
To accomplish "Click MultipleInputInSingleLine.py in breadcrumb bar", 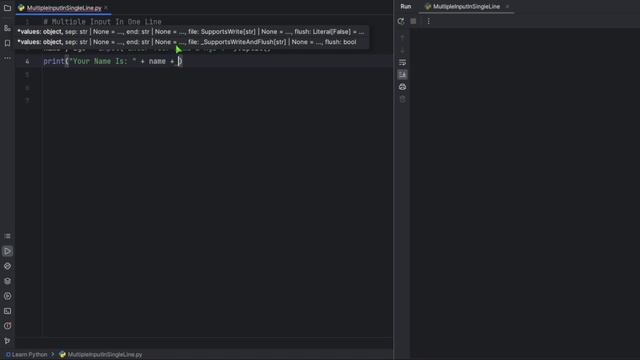I will pos(105,355).
